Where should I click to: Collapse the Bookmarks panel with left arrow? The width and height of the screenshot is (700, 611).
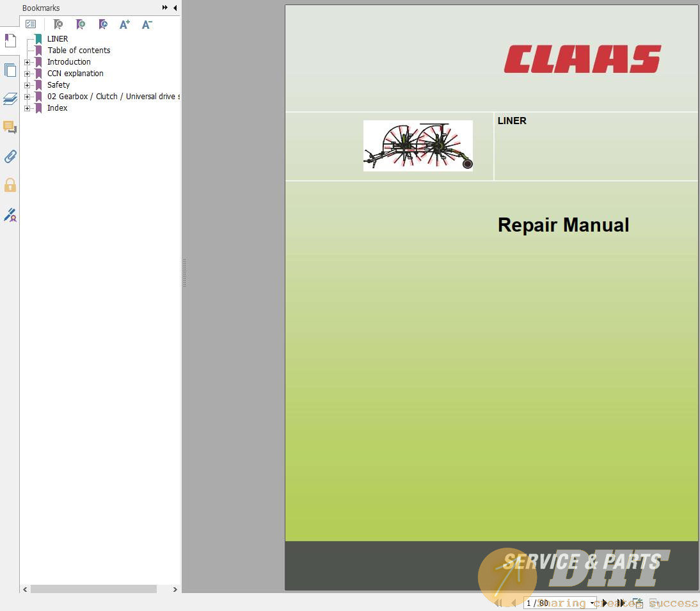[175, 8]
